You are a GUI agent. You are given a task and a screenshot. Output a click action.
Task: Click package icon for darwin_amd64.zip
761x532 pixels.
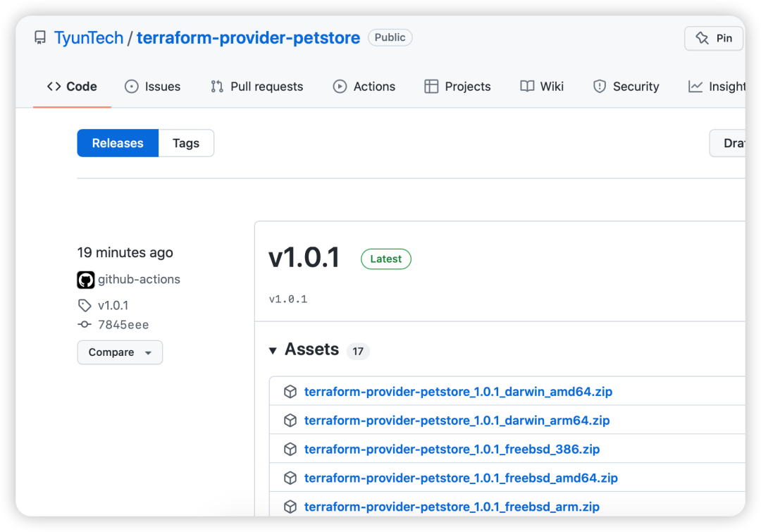coord(290,392)
